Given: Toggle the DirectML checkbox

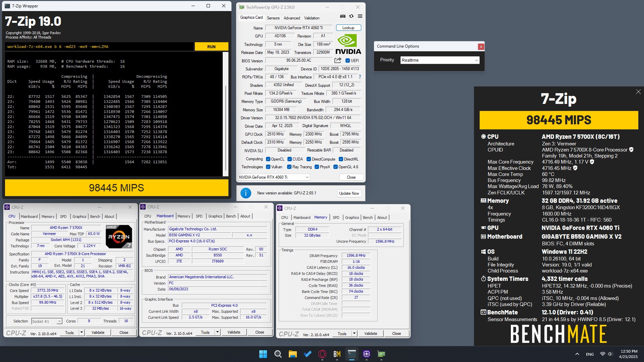Looking at the screenshot, I should pos(341,159).
